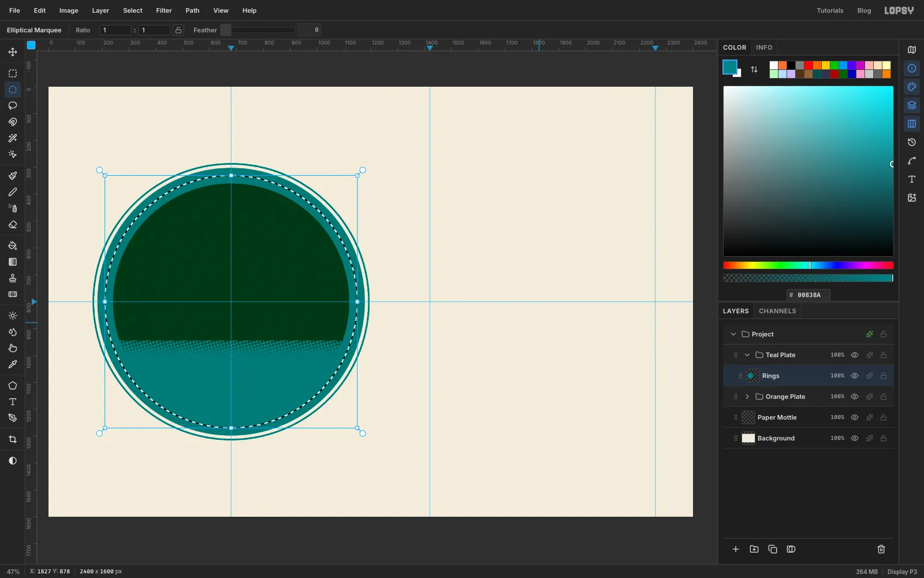Image resolution: width=924 pixels, height=578 pixels.
Task: Choose the Smudge finger tool
Action: 13,348
